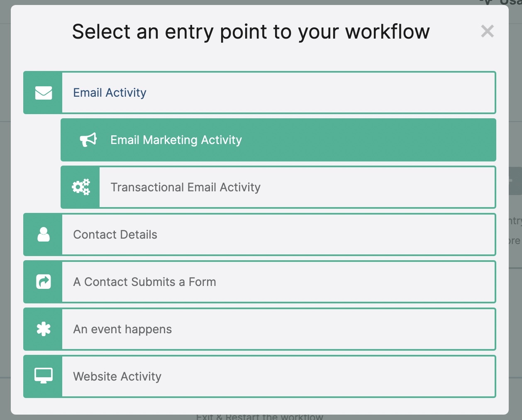Click the share-arrow icon for form submission

coord(43,282)
